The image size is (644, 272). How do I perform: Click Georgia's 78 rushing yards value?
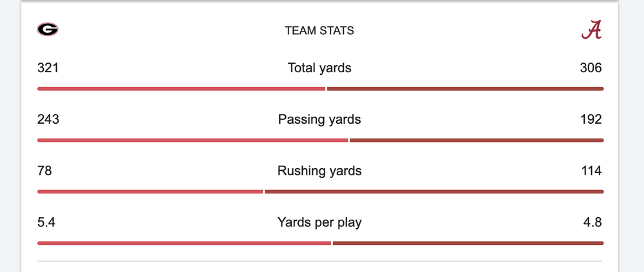point(44,171)
